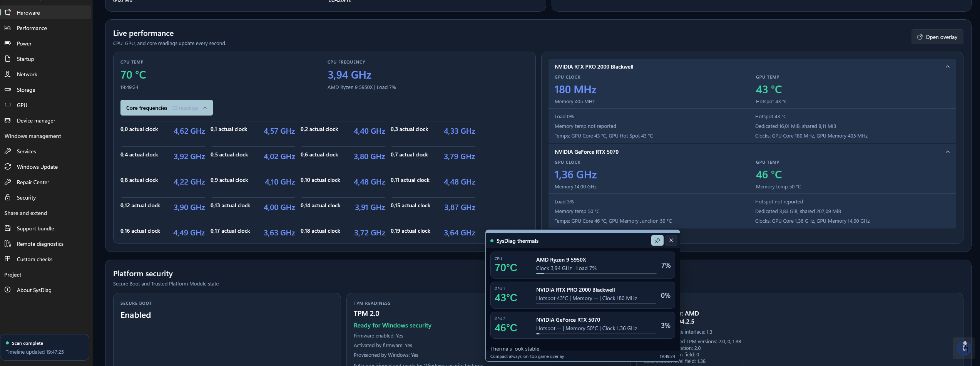Click the Storage drive icon
The height and width of the screenshot is (366, 980).
(x=8, y=89)
